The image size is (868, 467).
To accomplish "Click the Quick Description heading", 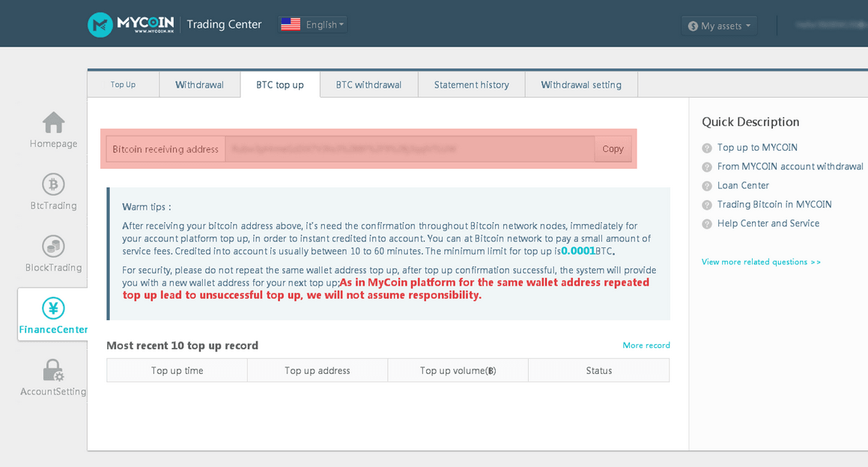I will [x=750, y=122].
